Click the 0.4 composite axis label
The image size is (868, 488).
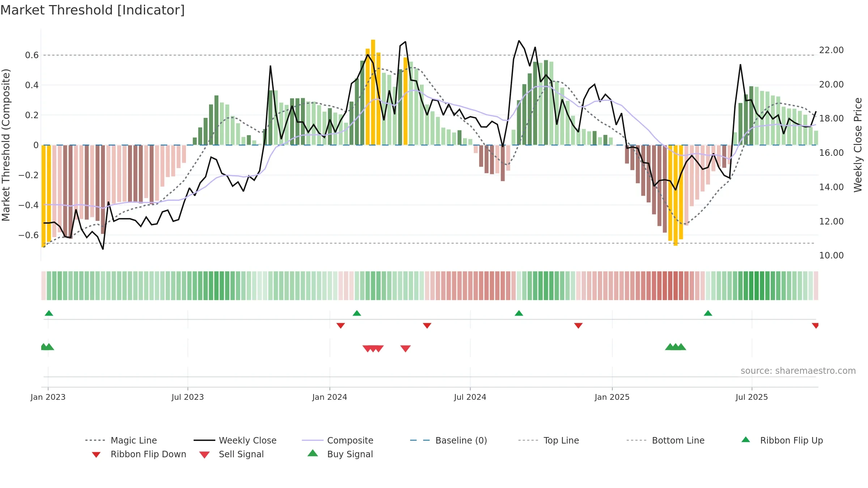point(32,85)
